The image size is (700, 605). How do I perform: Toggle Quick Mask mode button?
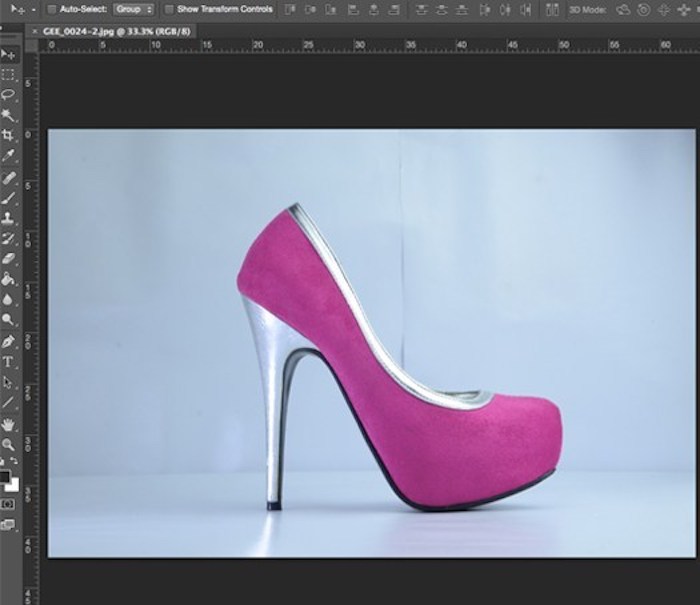(x=9, y=505)
